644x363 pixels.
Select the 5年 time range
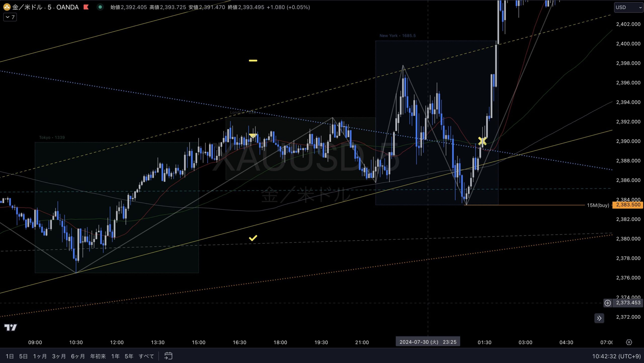click(x=129, y=356)
